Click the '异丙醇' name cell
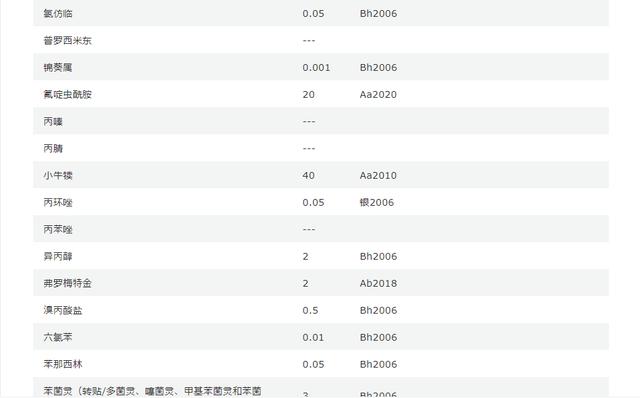The image size is (640, 398). 58,256
